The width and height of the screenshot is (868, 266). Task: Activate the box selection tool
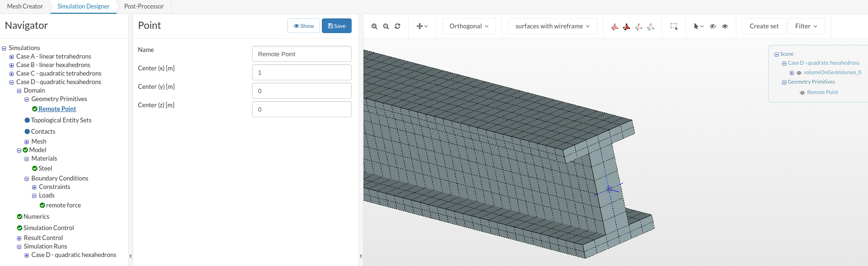tap(674, 26)
